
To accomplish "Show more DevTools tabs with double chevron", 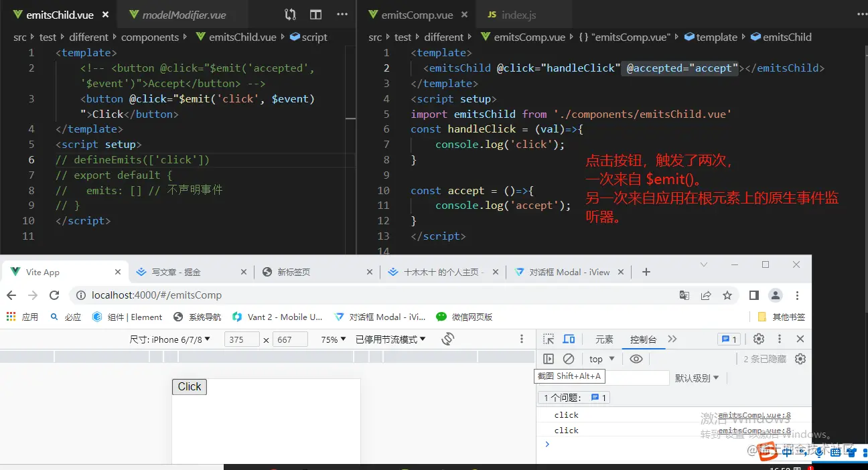I will 672,339.
